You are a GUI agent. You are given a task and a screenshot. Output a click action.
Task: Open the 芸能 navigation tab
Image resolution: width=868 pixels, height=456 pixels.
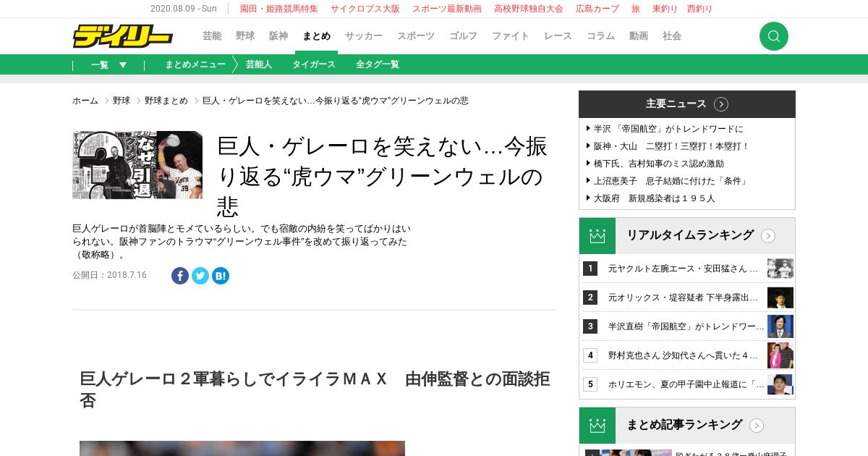[212, 36]
